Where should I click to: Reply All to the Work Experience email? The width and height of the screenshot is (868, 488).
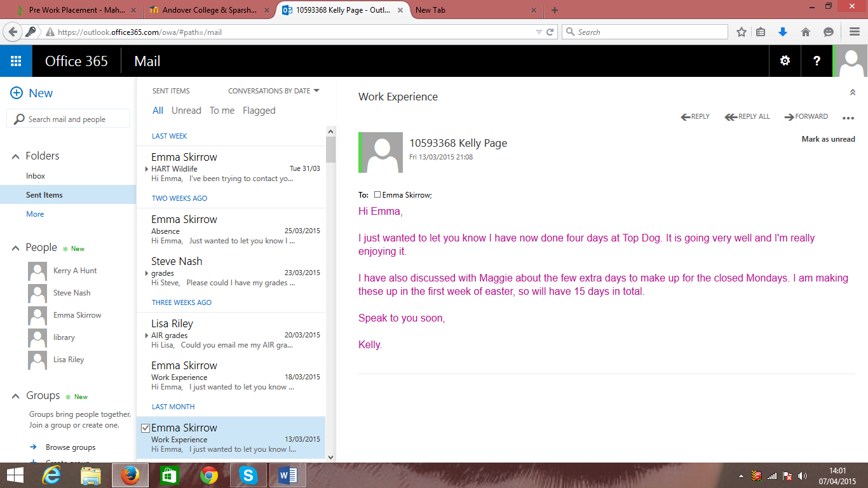coord(747,117)
